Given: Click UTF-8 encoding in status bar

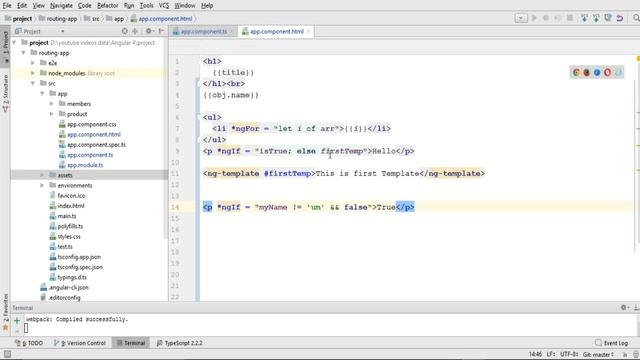Looking at the screenshot, I should pyautogui.click(x=569, y=354).
